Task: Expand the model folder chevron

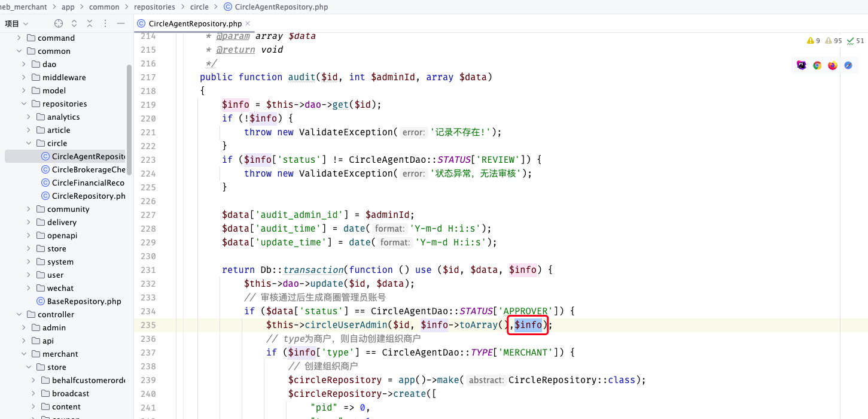Action: 24,90
